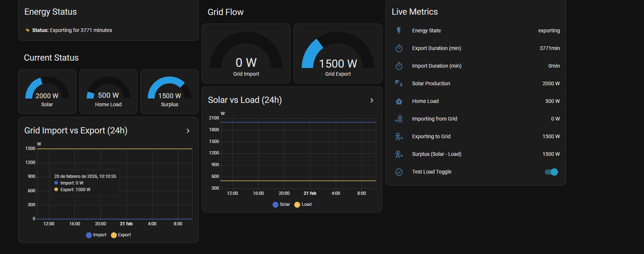
Task: Click the Export Duration timer icon
Action: [399, 48]
